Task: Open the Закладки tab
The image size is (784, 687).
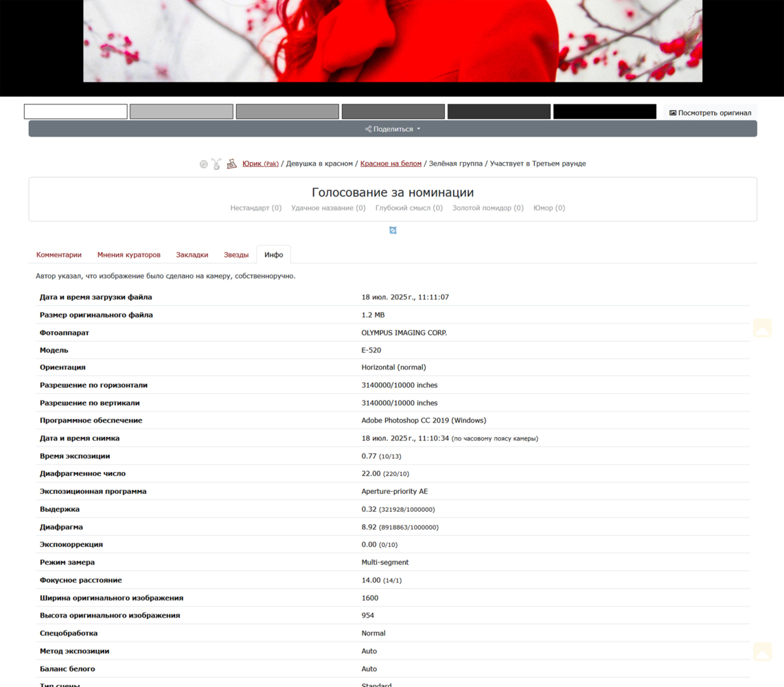Action: click(x=192, y=255)
